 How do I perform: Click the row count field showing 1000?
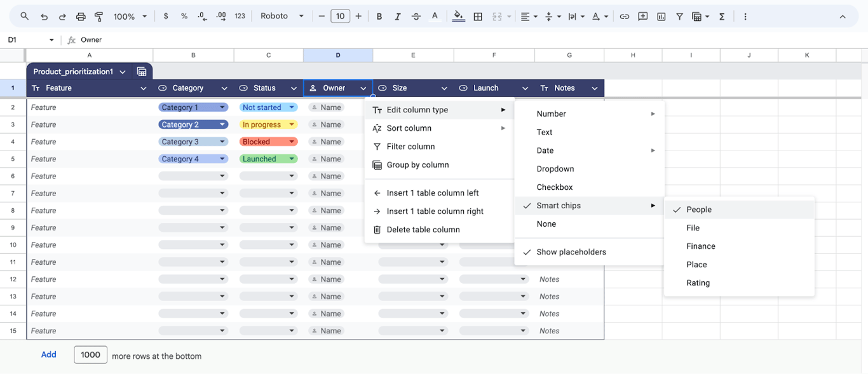(x=91, y=355)
